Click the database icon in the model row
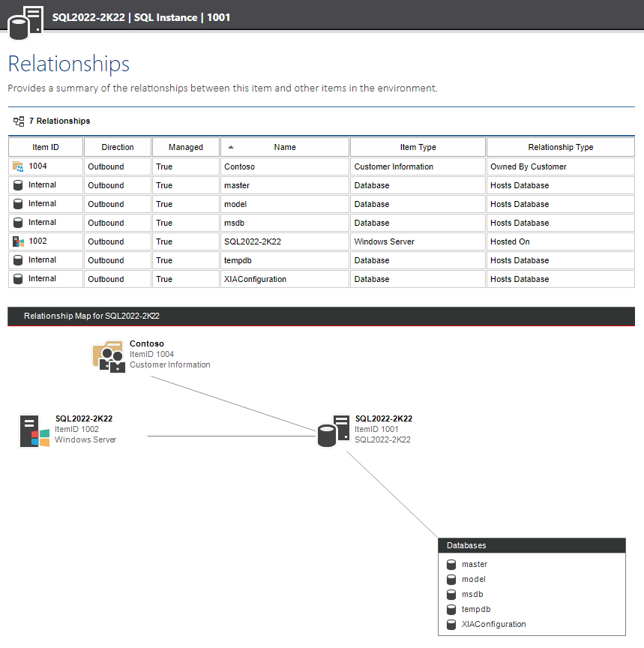 pos(18,204)
